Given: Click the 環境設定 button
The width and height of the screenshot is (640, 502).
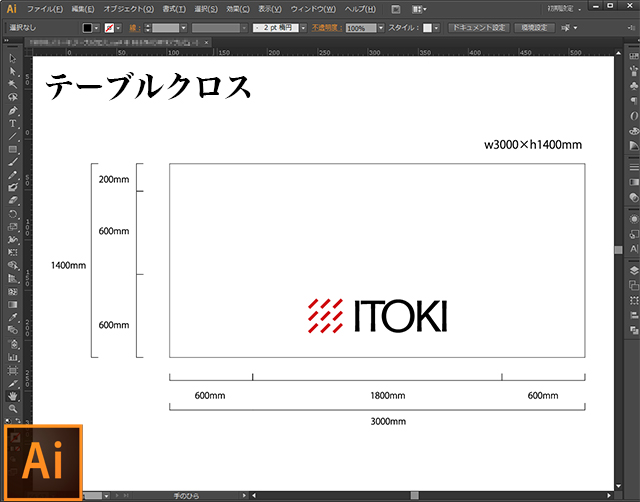Looking at the screenshot, I should point(536,28).
